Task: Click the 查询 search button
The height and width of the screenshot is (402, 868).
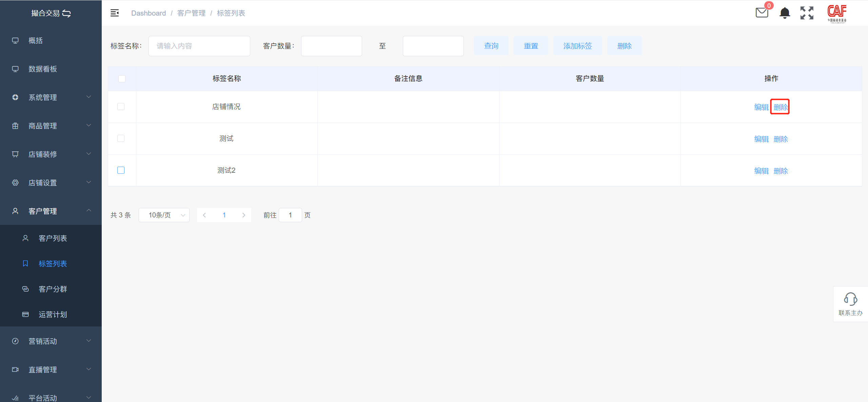Action: tap(491, 46)
